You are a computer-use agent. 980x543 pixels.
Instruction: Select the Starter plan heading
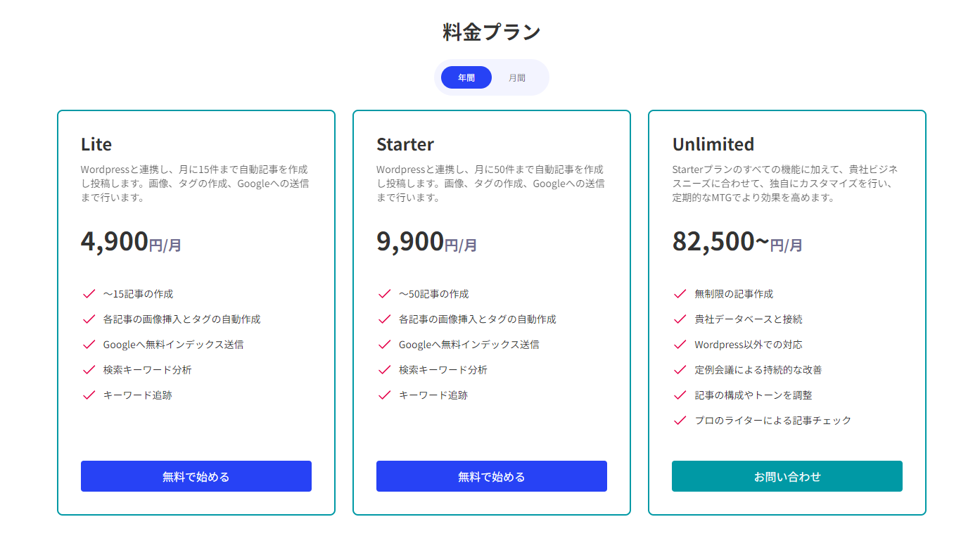coord(405,144)
